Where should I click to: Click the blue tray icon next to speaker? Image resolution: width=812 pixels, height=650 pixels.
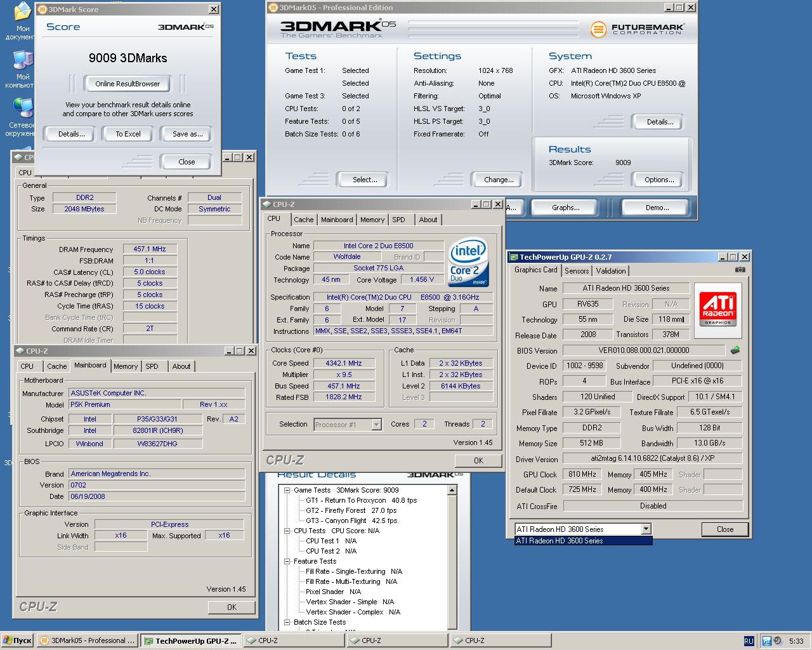tap(766, 641)
